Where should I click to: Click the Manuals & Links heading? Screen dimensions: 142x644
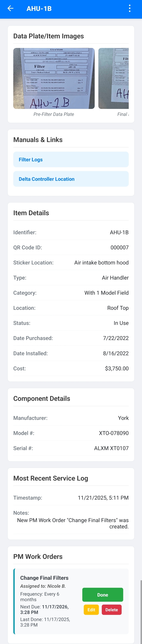(x=38, y=140)
